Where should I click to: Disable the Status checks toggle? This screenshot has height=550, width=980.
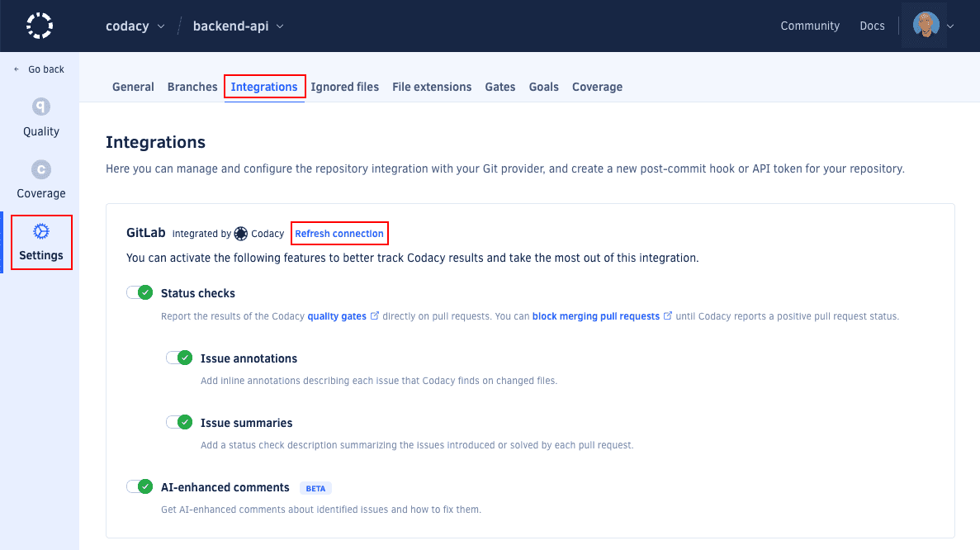(x=140, y=292)
